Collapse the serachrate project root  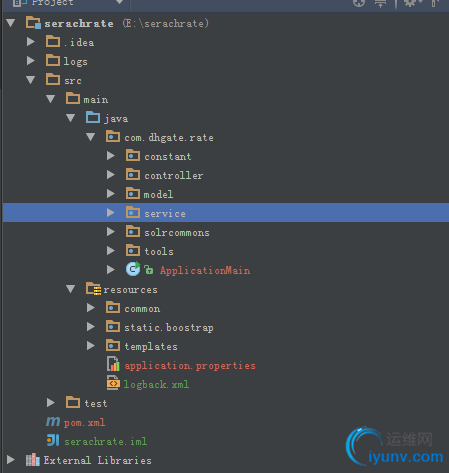click(x=11, y=23)
